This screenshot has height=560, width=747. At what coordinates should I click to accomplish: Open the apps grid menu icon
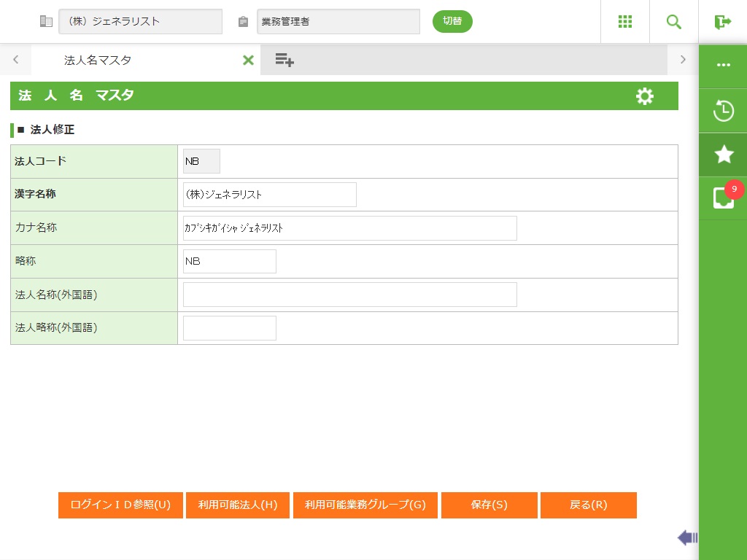(x=624, y=21)
